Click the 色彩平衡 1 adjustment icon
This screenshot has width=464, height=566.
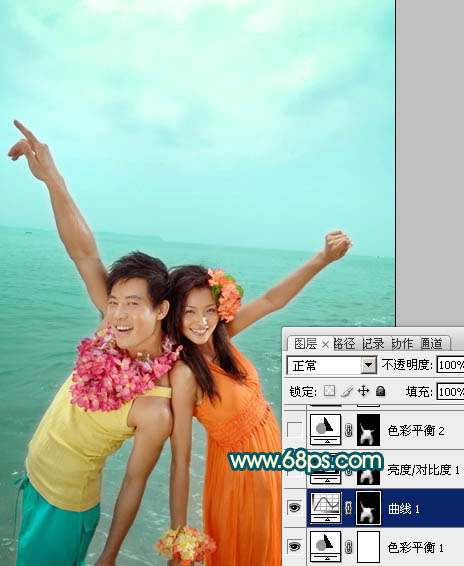pyautogui.click(x=326, y=547)
